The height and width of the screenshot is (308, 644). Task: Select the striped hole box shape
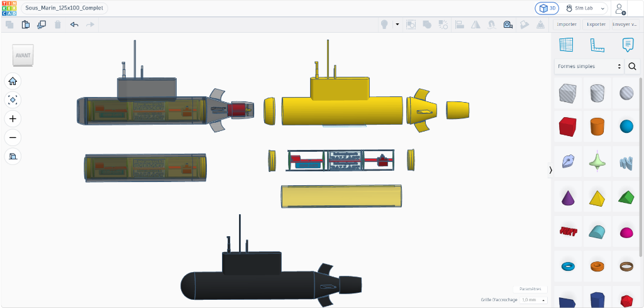point(568,93)
